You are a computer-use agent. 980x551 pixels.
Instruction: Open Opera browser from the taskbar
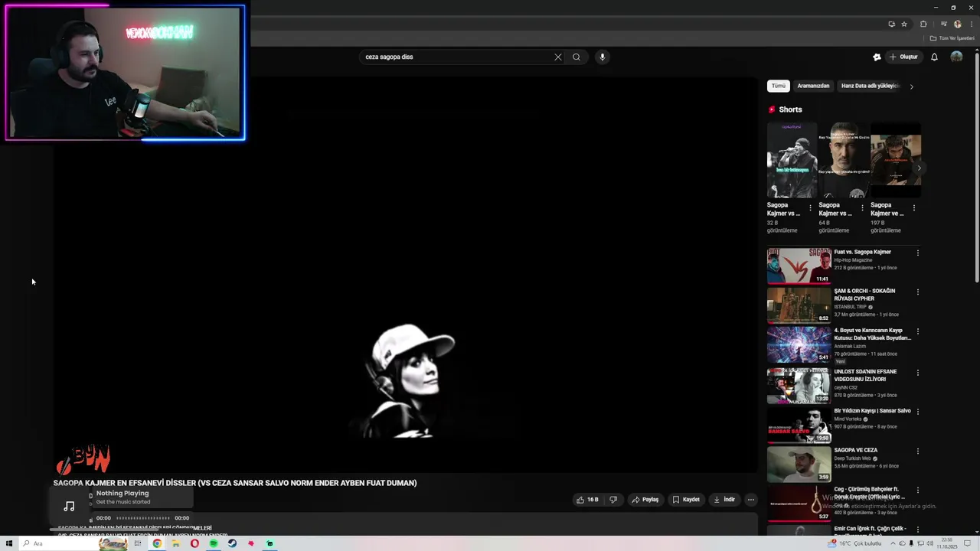point(194,543)
